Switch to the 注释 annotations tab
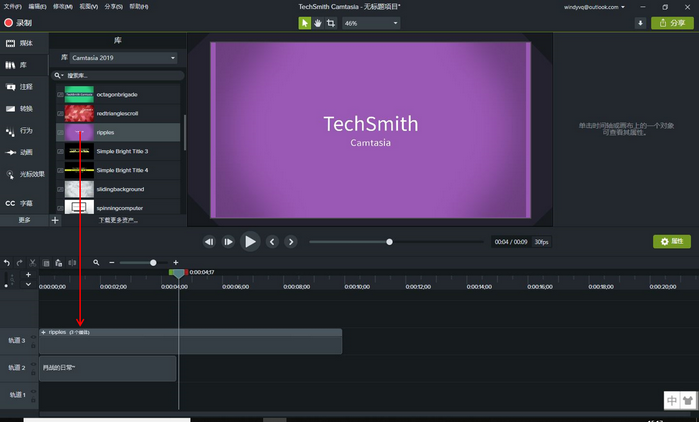 (24, 87)
